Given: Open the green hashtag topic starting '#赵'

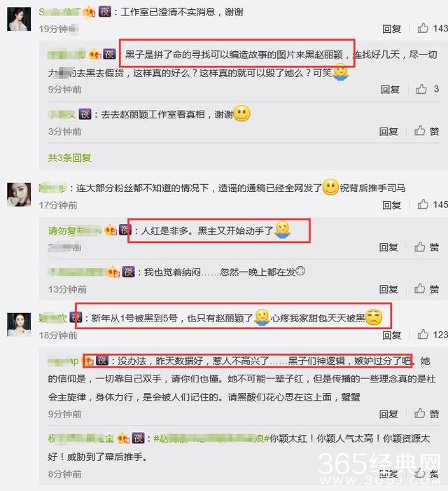Looking at the screenshot, I should [211, 438].
